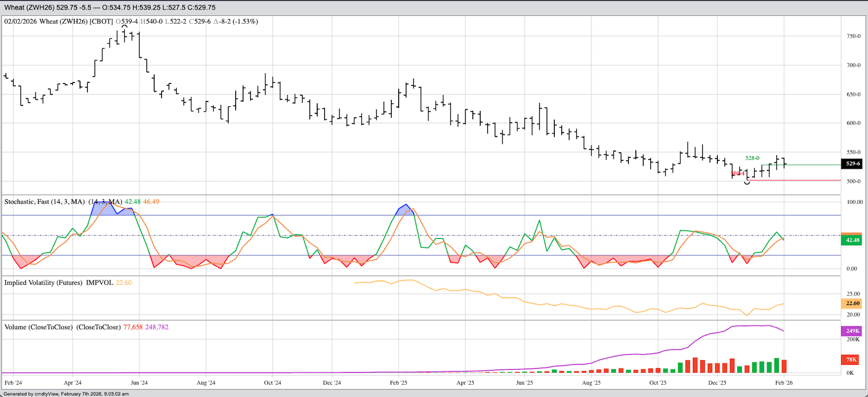This screenshot has height=397, width=868.
Task: Click the Oct '24 date label on the time axis
Action: (x=272, y=383)
